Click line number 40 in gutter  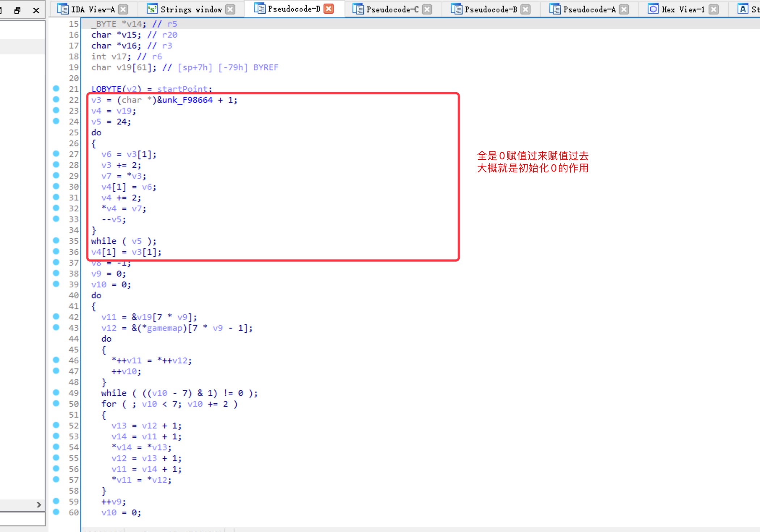73,295
